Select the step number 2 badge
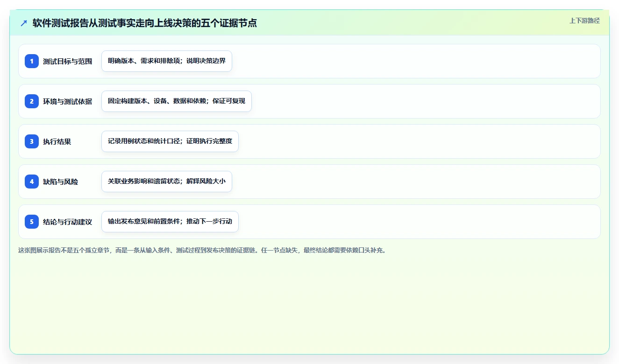The width and height of the screenshot is (619, 364). pos(32,101)
